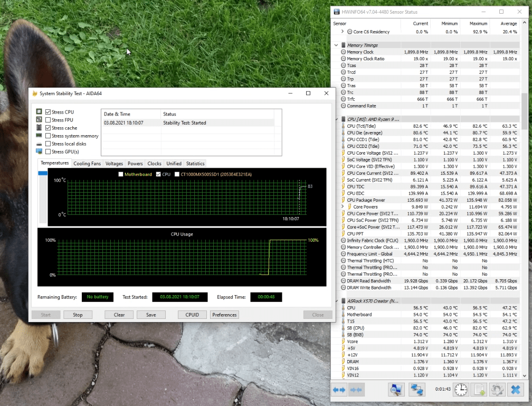This screenshot has width=532, height=406.
Task: Click HWiNFO collapse columns arrows icon
Action: [x=356, y=390]
